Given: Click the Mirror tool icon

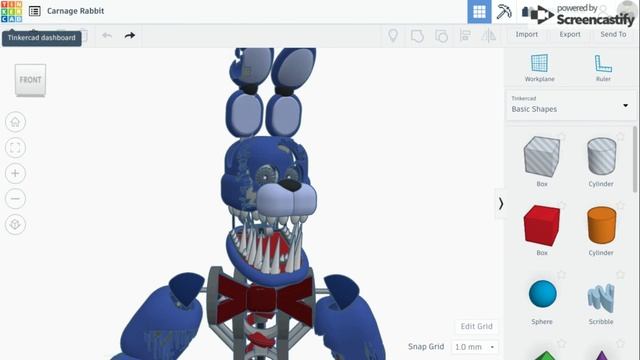Looking at the screenshot, I should pos(489,36).
